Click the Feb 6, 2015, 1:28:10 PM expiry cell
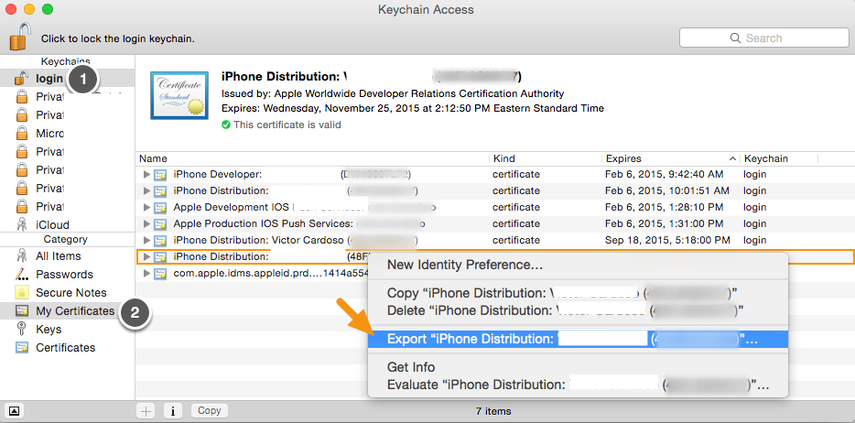This screenshot has height=423, width=855. click(664, 207)
